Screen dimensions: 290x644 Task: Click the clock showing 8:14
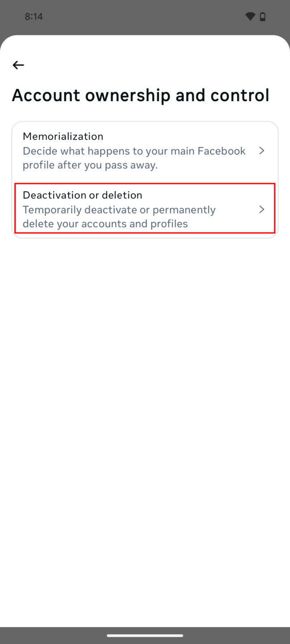click(x=33, y=16)
